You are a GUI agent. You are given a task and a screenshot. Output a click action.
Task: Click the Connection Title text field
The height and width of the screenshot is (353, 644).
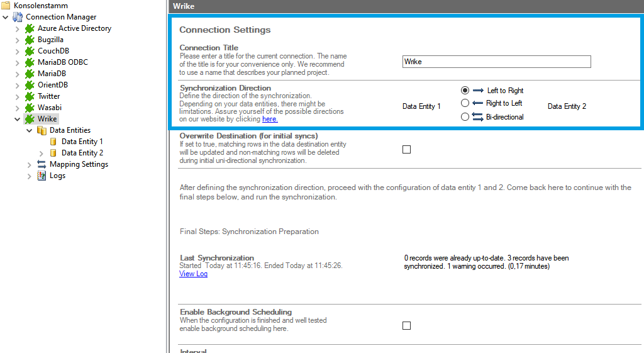pyautogui.click(x=496, y=62)
